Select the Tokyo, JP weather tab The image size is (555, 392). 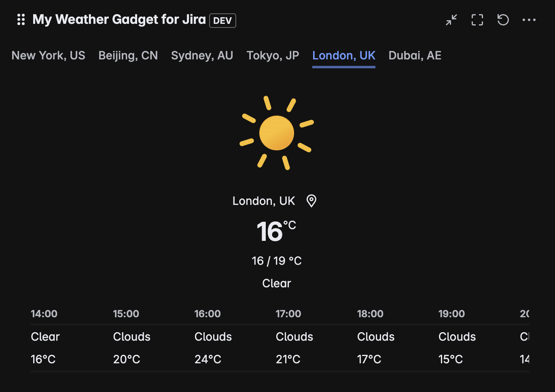click(273, 55)
